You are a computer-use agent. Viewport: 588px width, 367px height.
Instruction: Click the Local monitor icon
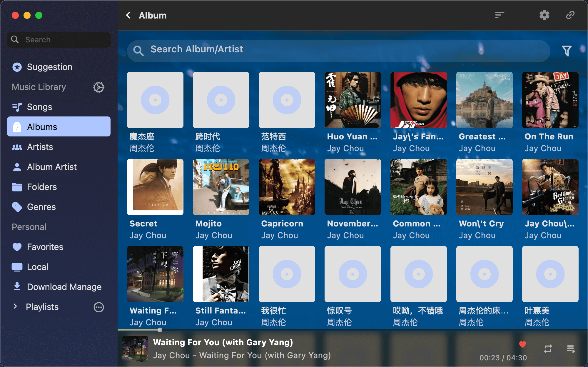pyautogui.click(x=17, y=267)
